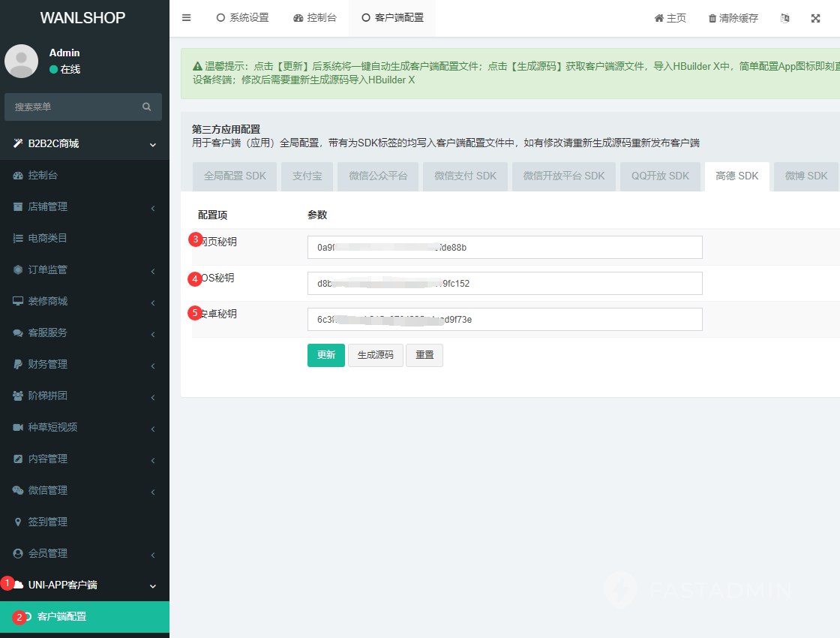Open the 微信支付 SDK tab

465,176
